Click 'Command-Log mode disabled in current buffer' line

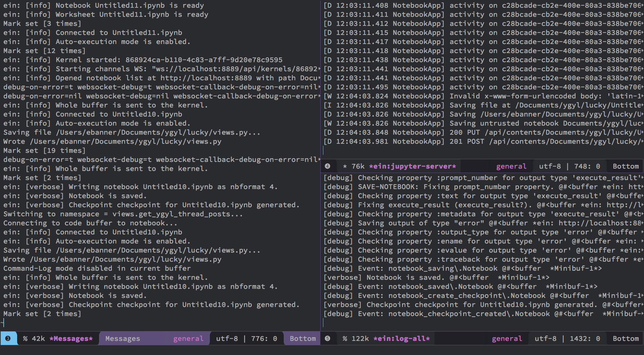pos(97,268)
